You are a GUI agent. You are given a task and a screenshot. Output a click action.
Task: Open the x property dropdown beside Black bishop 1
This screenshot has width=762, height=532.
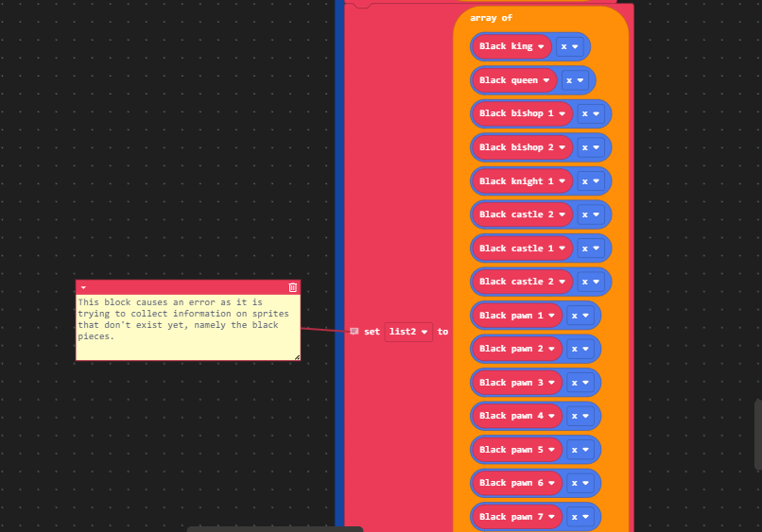pyautogui.click(x=591, y=113)
